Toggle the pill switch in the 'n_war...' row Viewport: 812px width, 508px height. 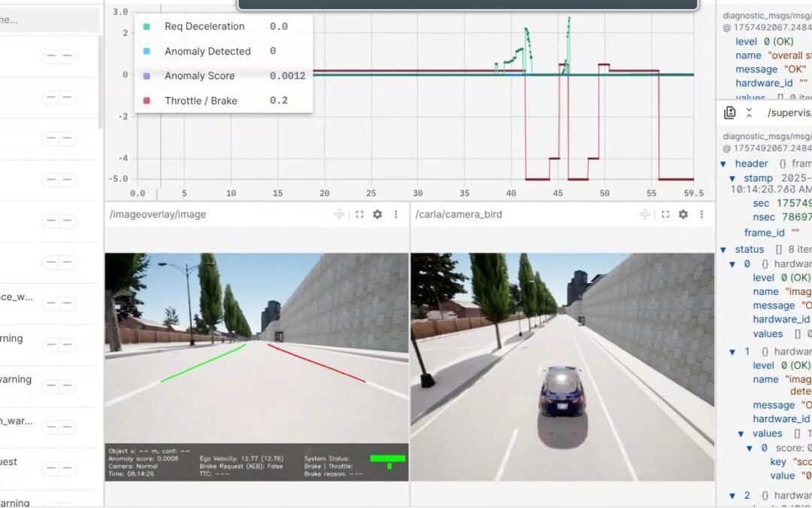(x=59, y=427)
